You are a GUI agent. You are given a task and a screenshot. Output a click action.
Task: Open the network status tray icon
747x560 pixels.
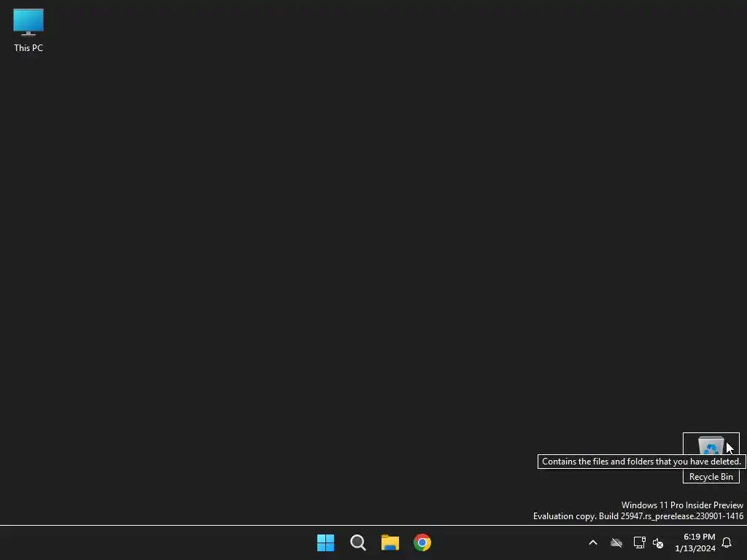639,542
